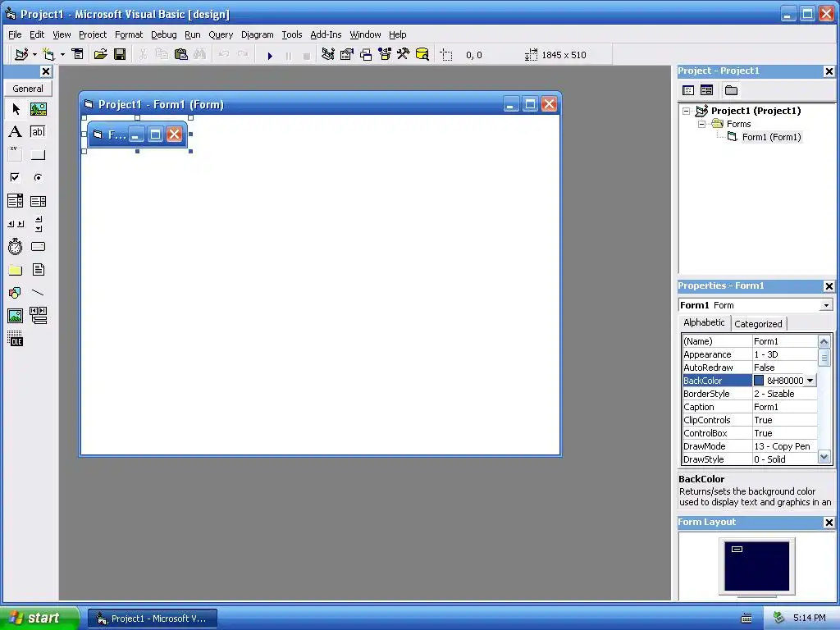Close the Form Layout panel
This screenshot has width=840, height=630.
point(829,523)
